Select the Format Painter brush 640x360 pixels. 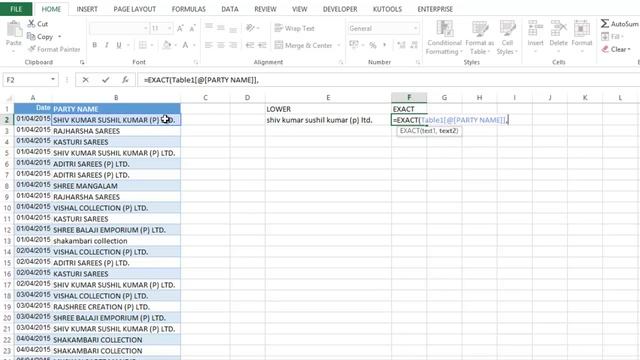tap(32, 49)
